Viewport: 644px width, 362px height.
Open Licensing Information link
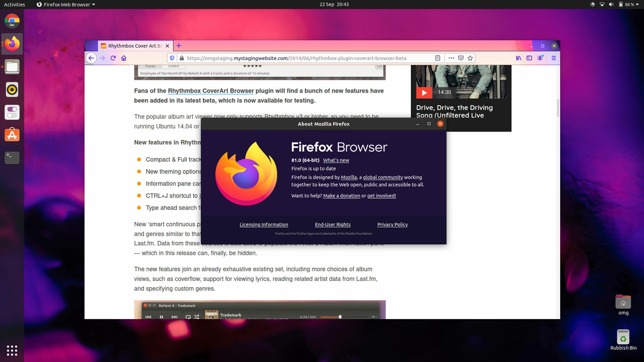pyautogui.click(x=264, y=224)
